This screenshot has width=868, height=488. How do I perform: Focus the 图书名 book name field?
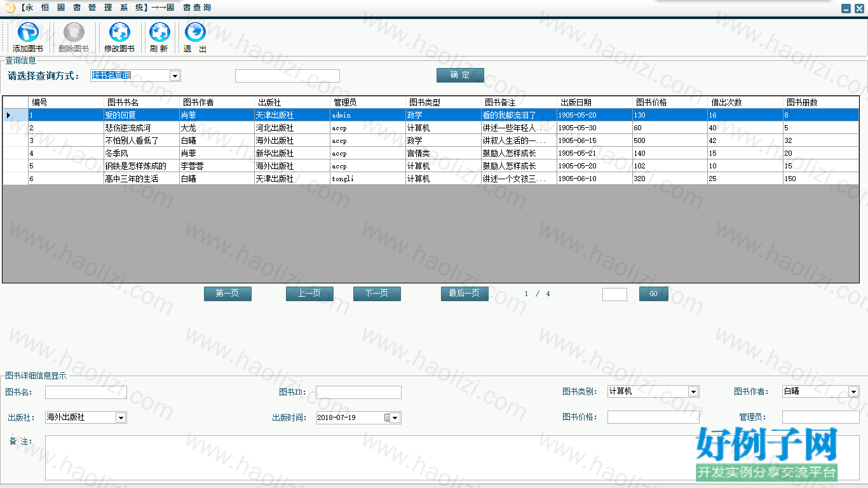click(86, 392)
